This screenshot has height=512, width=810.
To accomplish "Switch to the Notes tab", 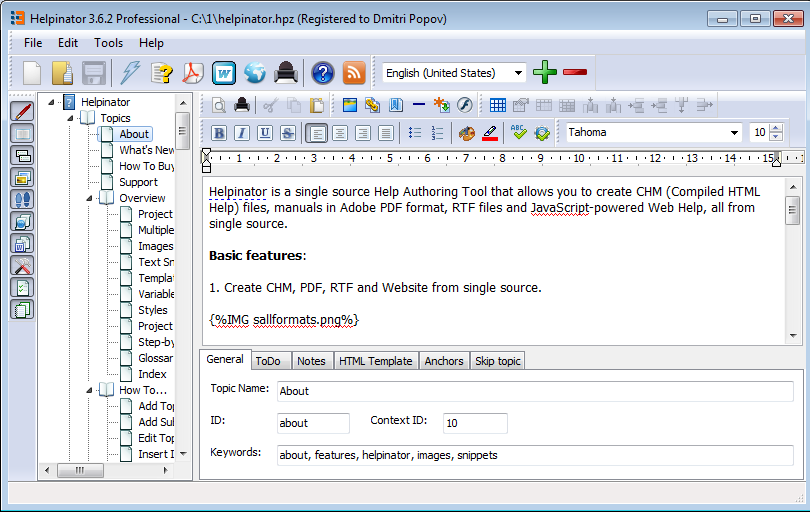I will click(x=311, y=361).
